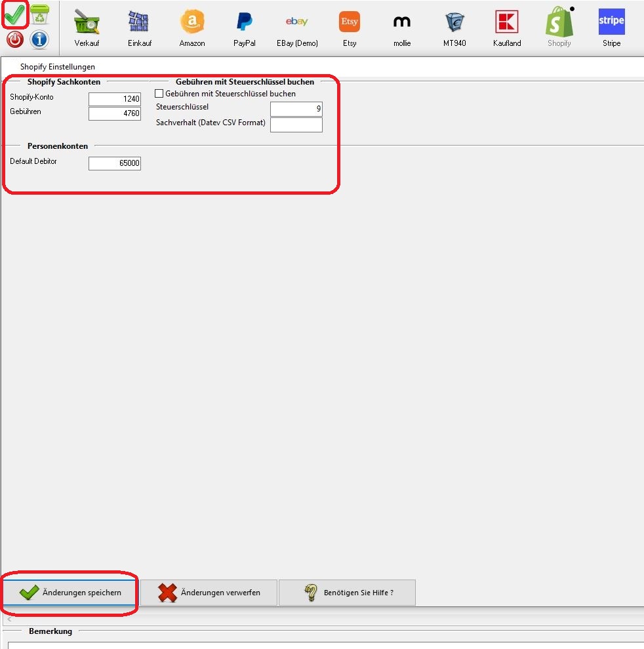
Task: Open the Etsy integration
Action: coord(350,28)
